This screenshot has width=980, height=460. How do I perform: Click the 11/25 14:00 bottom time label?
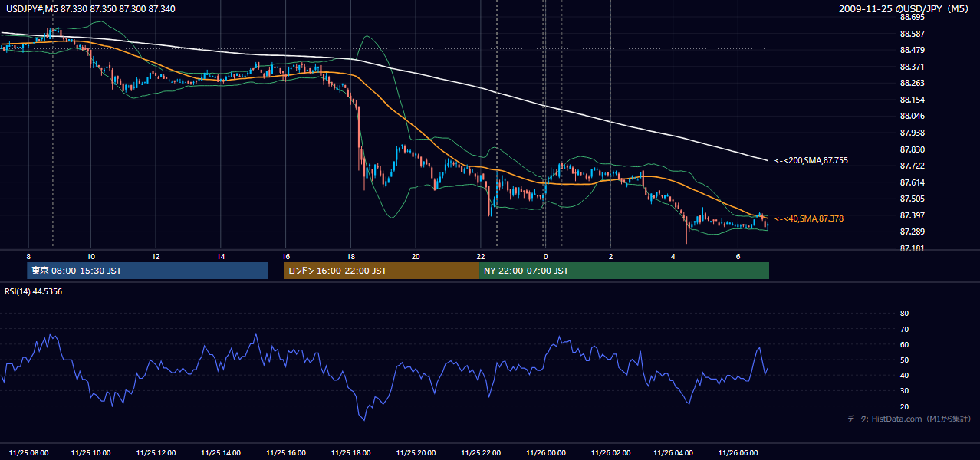click(x=221, y=452)
